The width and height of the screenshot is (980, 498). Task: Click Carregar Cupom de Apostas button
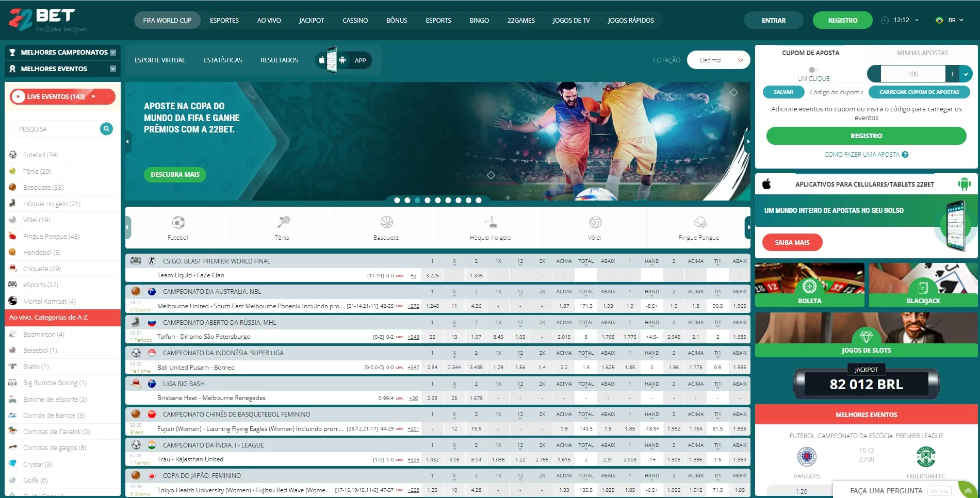pyautogui.click(x=919, y=92)
